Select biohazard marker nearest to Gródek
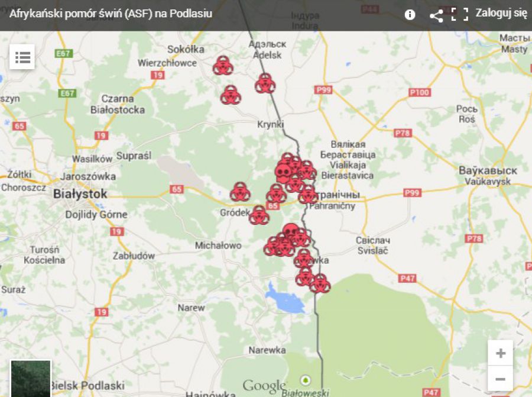Screen dimensions: 532x397 [259, 215]
